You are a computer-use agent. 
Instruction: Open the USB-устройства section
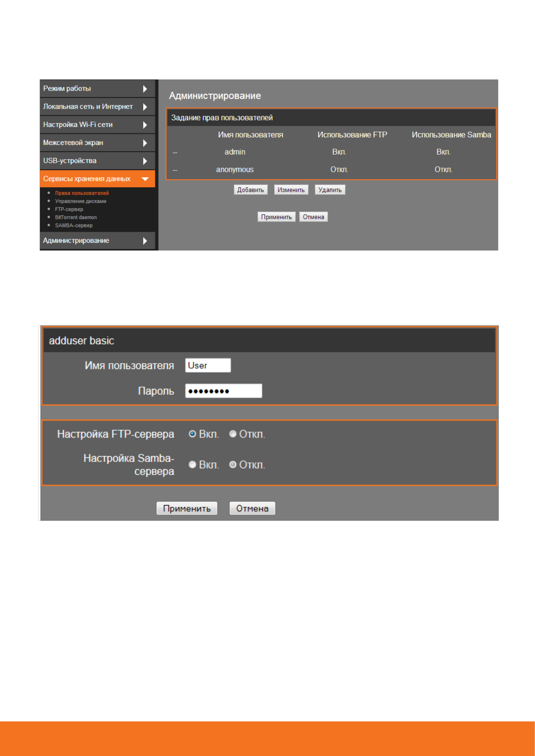coord(70,161)
